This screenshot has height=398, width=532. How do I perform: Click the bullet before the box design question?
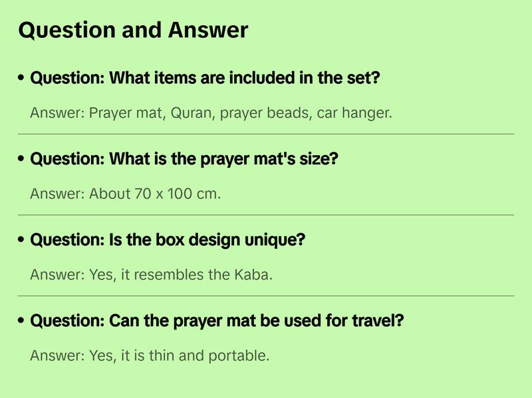click(x=22, y=240)
